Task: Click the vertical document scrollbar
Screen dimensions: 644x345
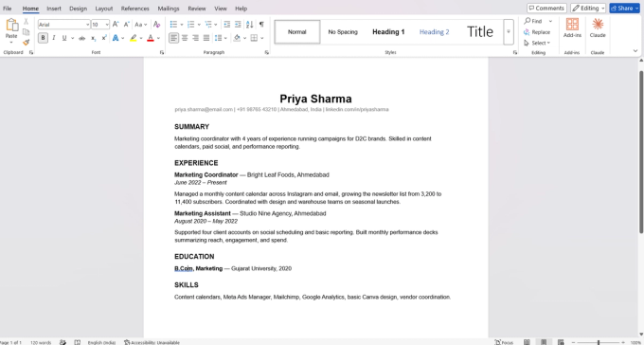Action: point(641,153)
